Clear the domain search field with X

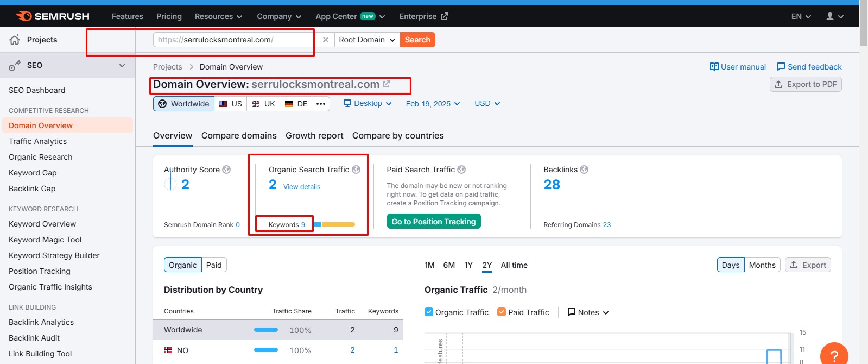coord(325,40)
